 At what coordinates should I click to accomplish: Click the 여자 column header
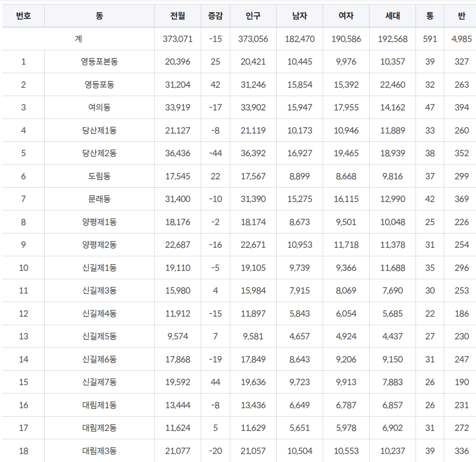pyautogui.click(x=346, y=16)
